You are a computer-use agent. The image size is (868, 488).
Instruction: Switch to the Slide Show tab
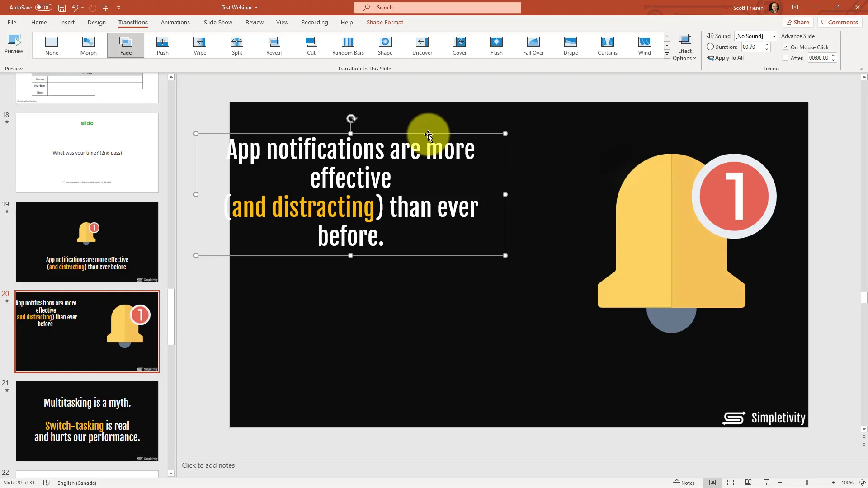(x=218, y=22)
